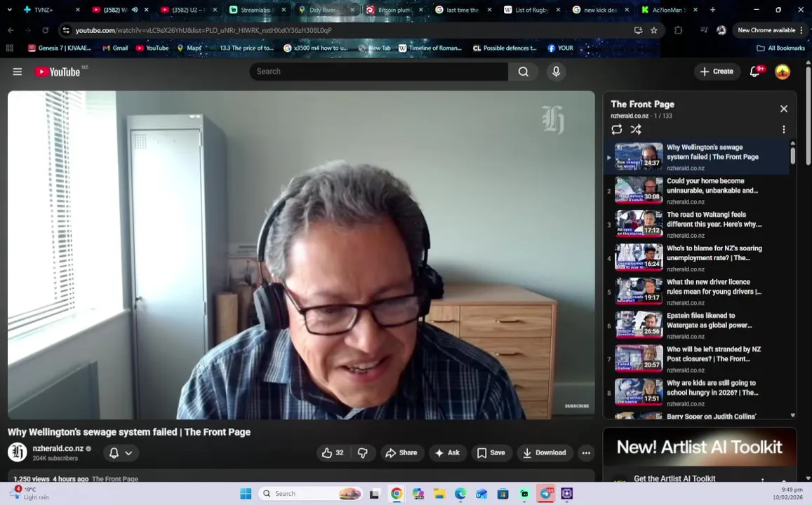Loop the Front Page playlist
Viewport: 812px width, 505px height.
[x=616, y=129]
